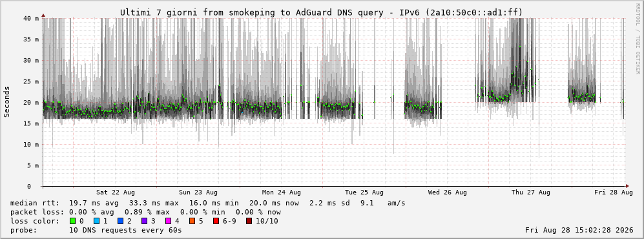This screenshot has width=644, height=239.
Task: Click the light blue loss color 1 swatch
Action: [x=97, y=221]
